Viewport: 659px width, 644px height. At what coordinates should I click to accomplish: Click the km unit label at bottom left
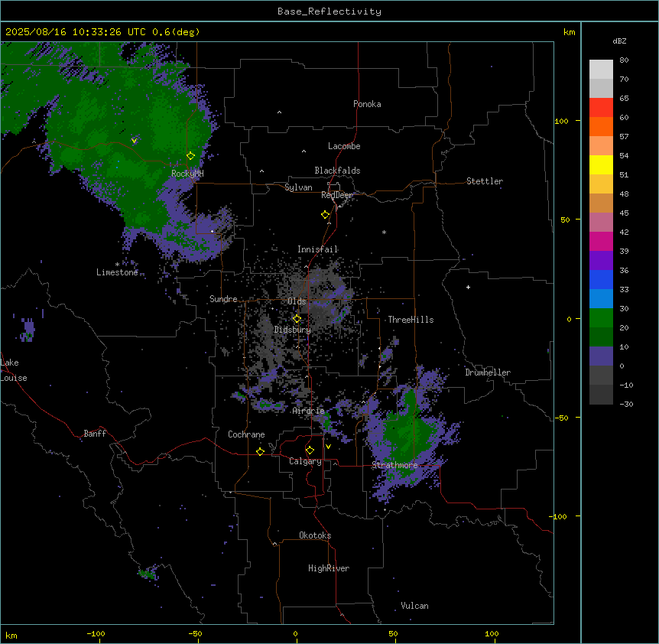tap(11, 635)
